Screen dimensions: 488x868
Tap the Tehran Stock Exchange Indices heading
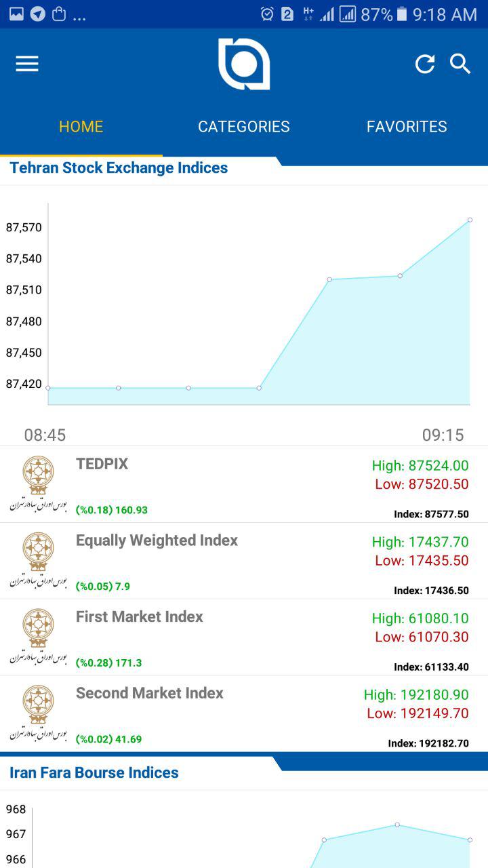pyautogui.click(x=119, y=168)
